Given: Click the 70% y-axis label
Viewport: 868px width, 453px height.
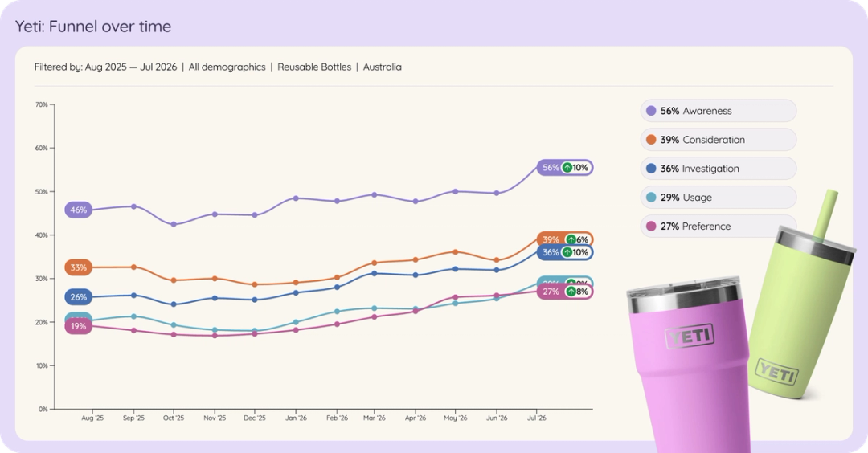Looking at the screenshot, I should pos(42,104).
